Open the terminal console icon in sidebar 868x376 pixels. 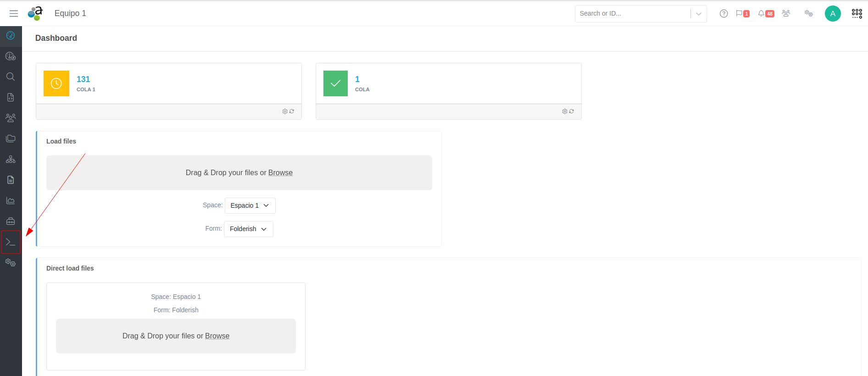coord(11,242)
